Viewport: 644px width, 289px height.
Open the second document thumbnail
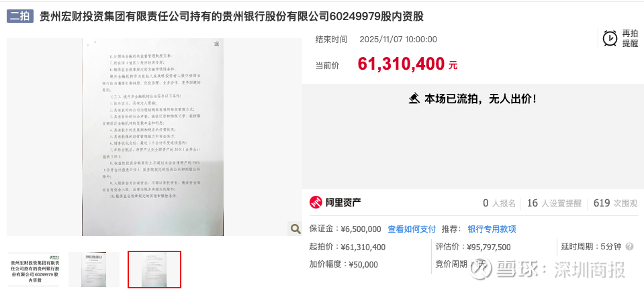click(x=94, y=270)
